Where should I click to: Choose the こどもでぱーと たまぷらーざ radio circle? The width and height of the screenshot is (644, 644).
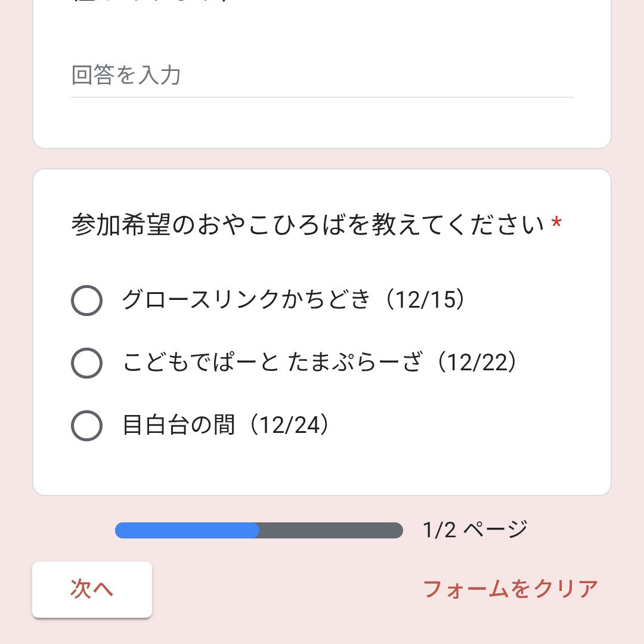[86, 363]
